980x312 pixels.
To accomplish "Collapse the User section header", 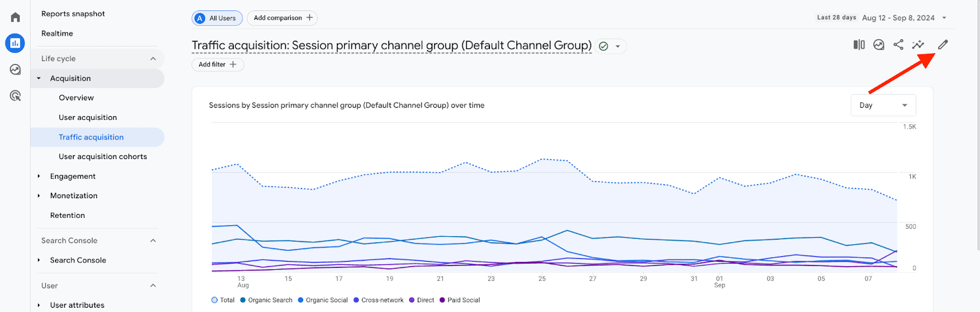I will click(153, 286).
